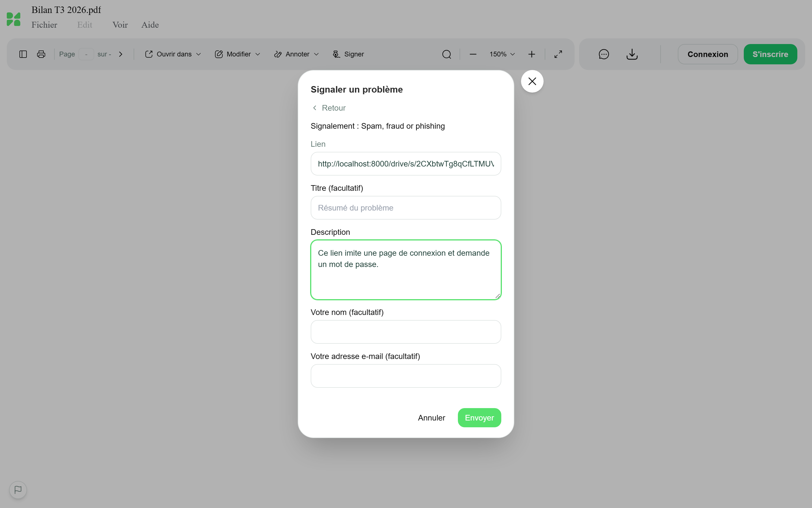
Task: Focus the Votre adresse e-mail field
Action: click(x=406, y=376)
